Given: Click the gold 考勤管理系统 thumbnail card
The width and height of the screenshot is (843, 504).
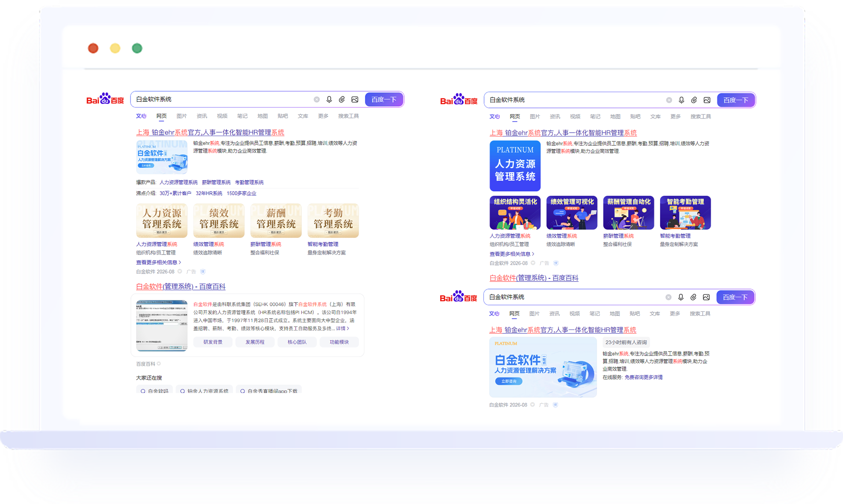Looking at the screenshot, I should click(333, 221).
